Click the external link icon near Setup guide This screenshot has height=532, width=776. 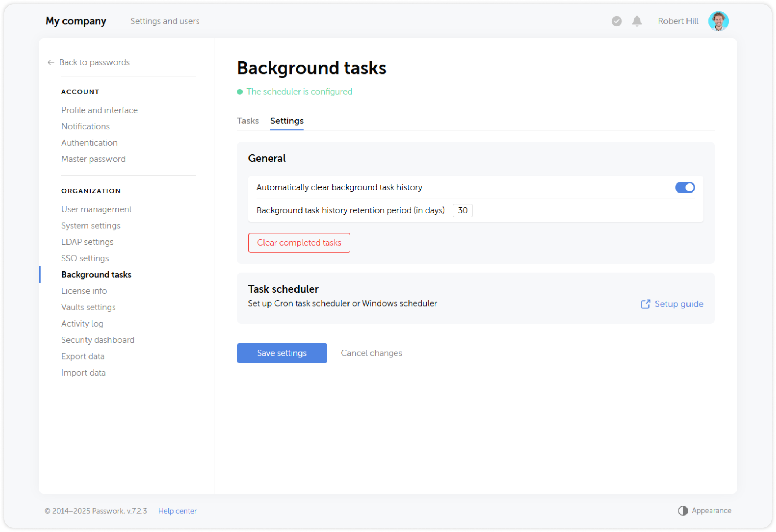(645, 304)
